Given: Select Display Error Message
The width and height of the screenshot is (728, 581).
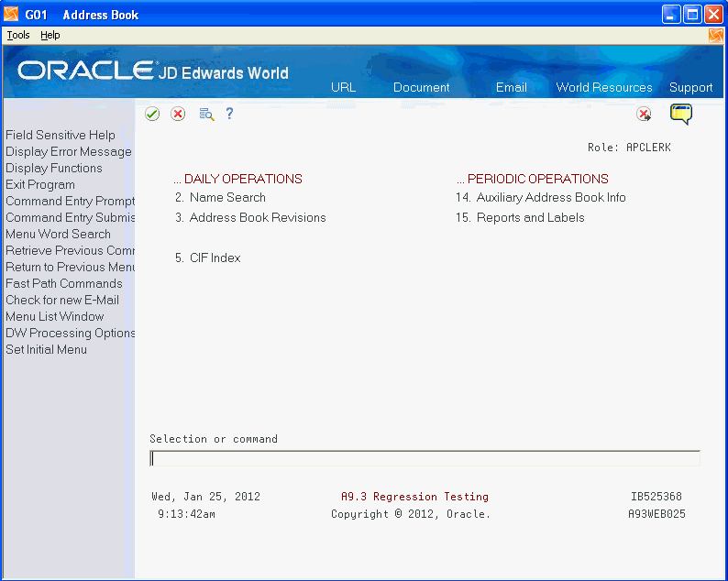Looking at the screenshot, I should click(69, 152).
